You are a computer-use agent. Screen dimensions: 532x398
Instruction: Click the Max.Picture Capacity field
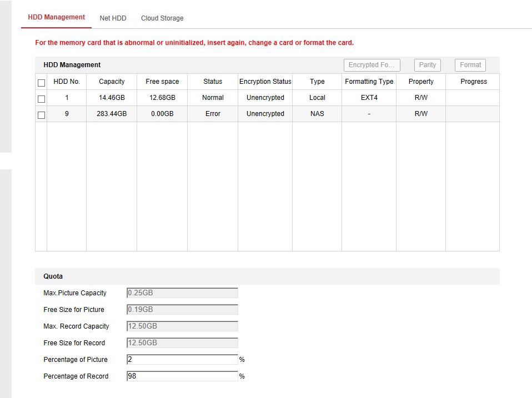[182, 293]
